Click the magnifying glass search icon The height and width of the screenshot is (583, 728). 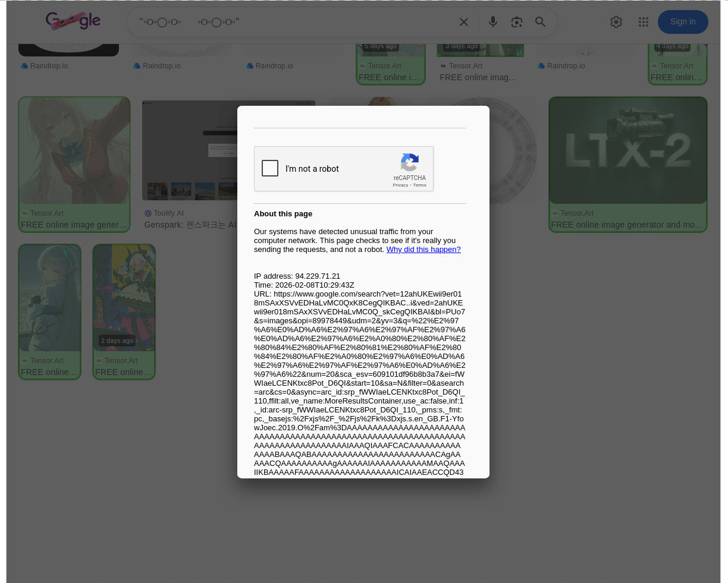tap(541, 22)
